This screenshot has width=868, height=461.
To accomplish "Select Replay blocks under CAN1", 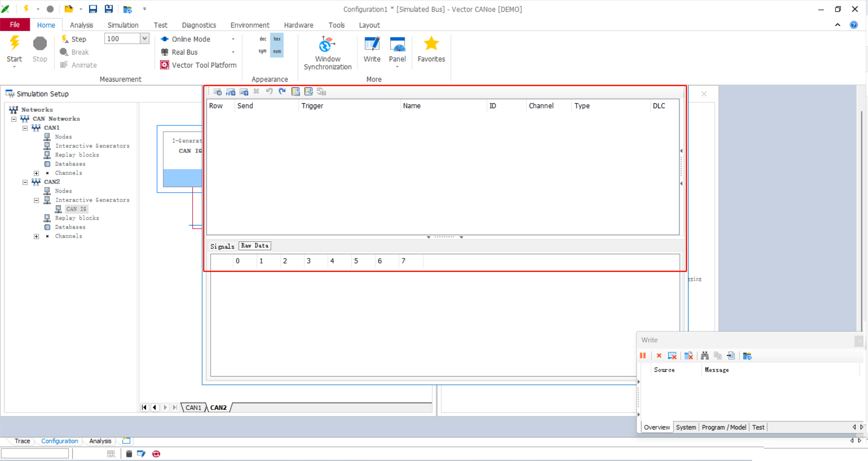I will [77, 155].
